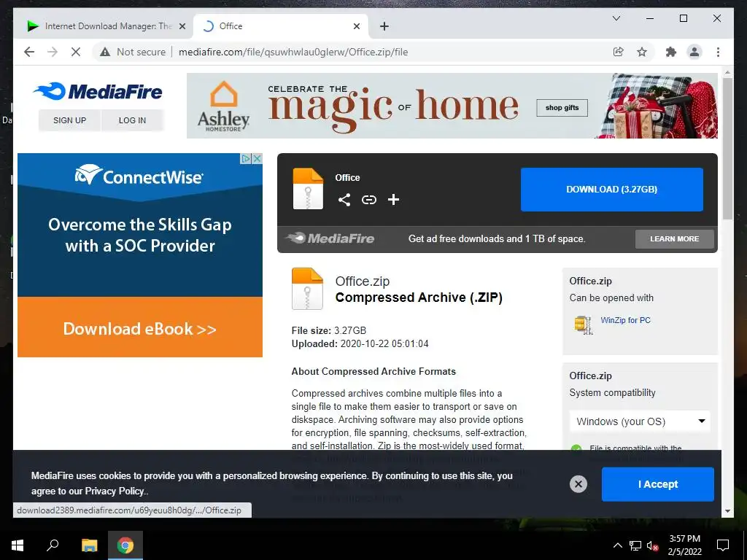Click shop gifts on the Ashley banner
The image size is (747, 560).
click(562, 108)
